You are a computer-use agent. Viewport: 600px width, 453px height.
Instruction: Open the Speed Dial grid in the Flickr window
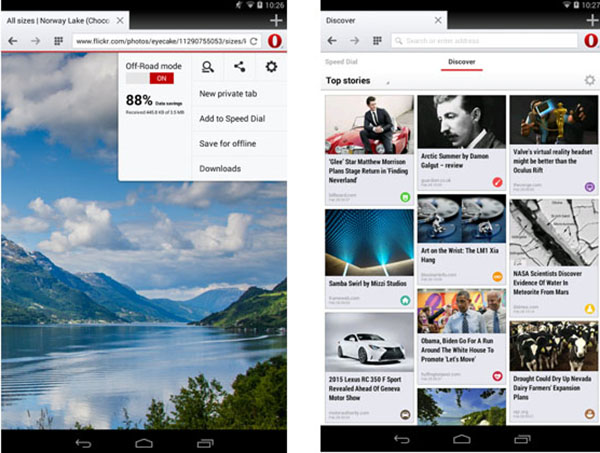pos(58,41)
